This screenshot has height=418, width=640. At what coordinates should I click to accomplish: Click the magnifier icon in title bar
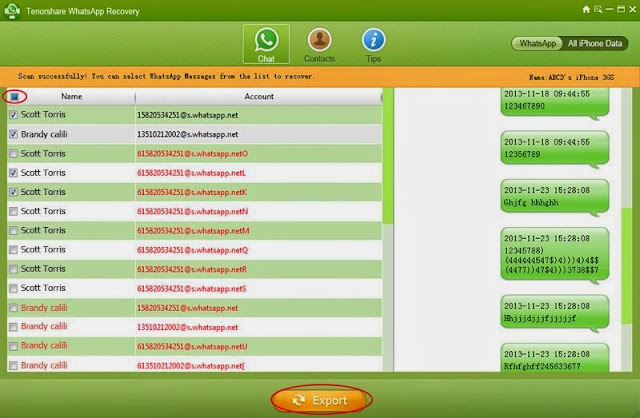(x=598, y=9)
